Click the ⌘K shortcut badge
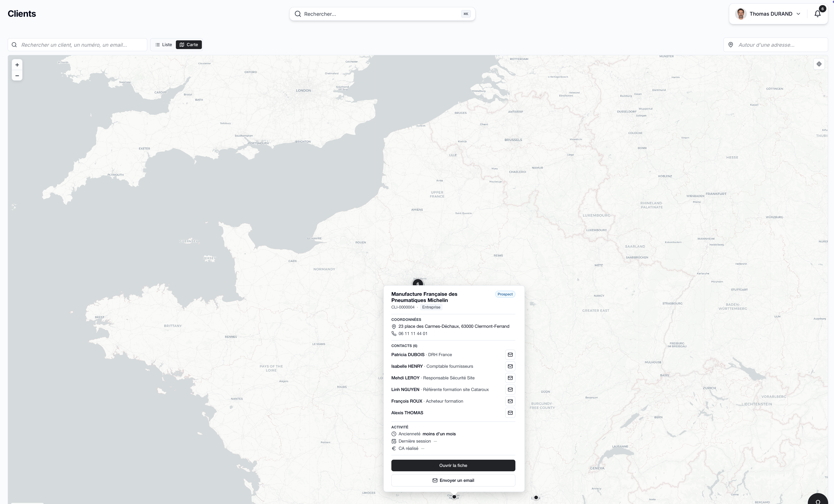834x504 pixels. point(466,14)
